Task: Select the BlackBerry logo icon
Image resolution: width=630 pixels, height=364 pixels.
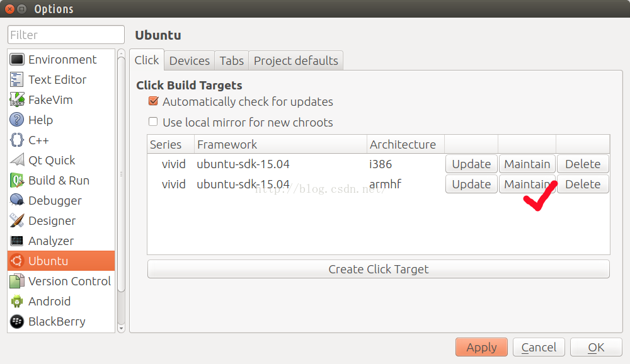Action: click(x=17, y=321)
